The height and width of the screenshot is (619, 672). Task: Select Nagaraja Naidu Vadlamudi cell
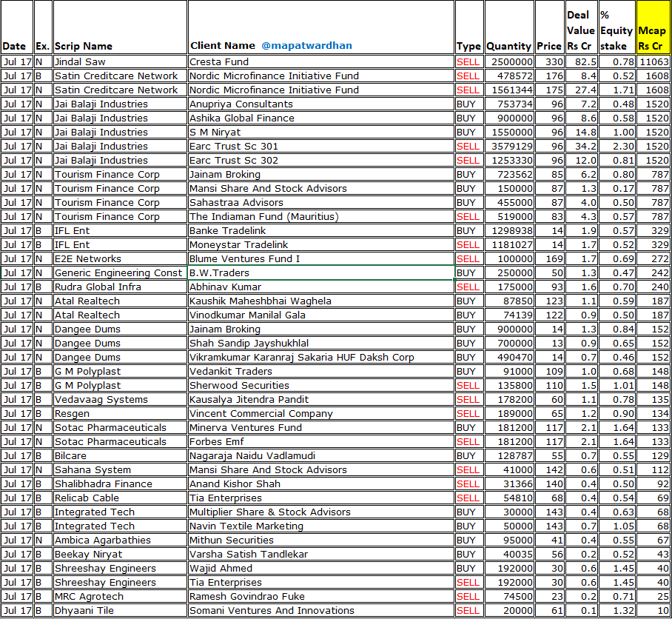321,455
